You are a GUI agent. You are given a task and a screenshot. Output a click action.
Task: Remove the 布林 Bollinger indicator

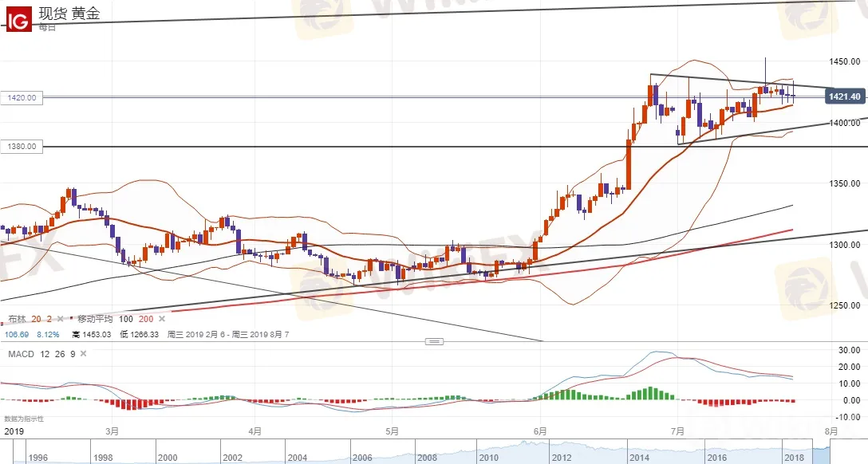[x=61, y=319]
